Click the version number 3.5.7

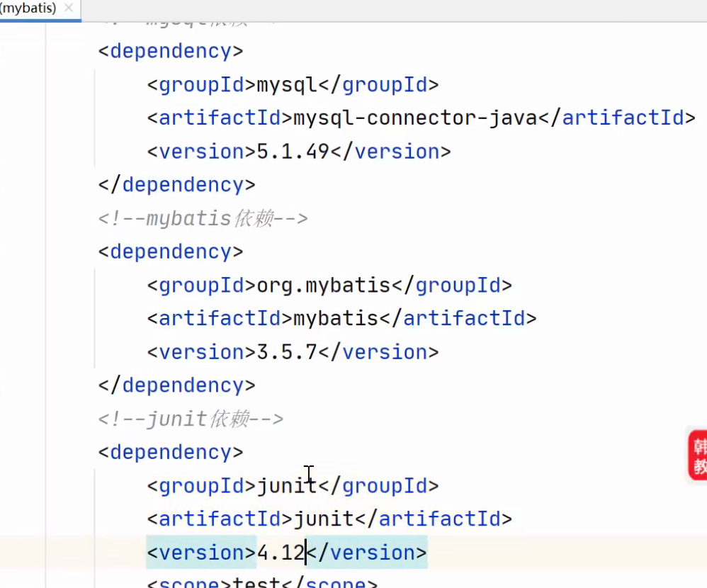(287, 352)
